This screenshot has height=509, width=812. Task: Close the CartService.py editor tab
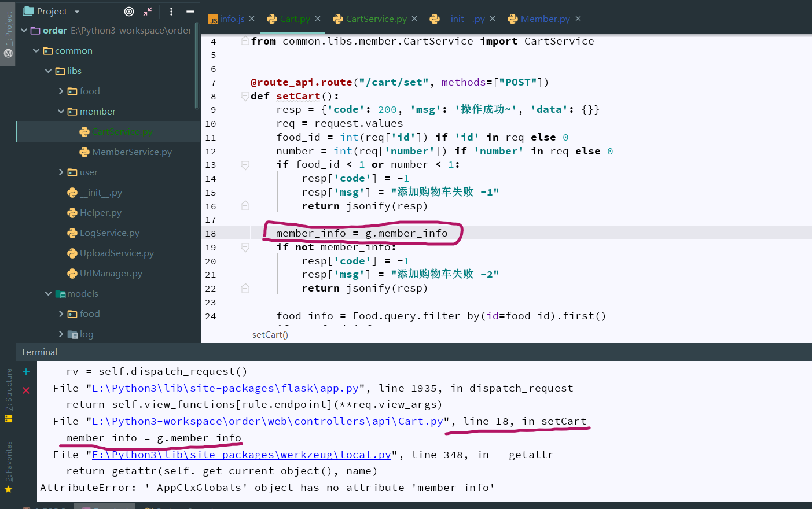pos(414,19)
